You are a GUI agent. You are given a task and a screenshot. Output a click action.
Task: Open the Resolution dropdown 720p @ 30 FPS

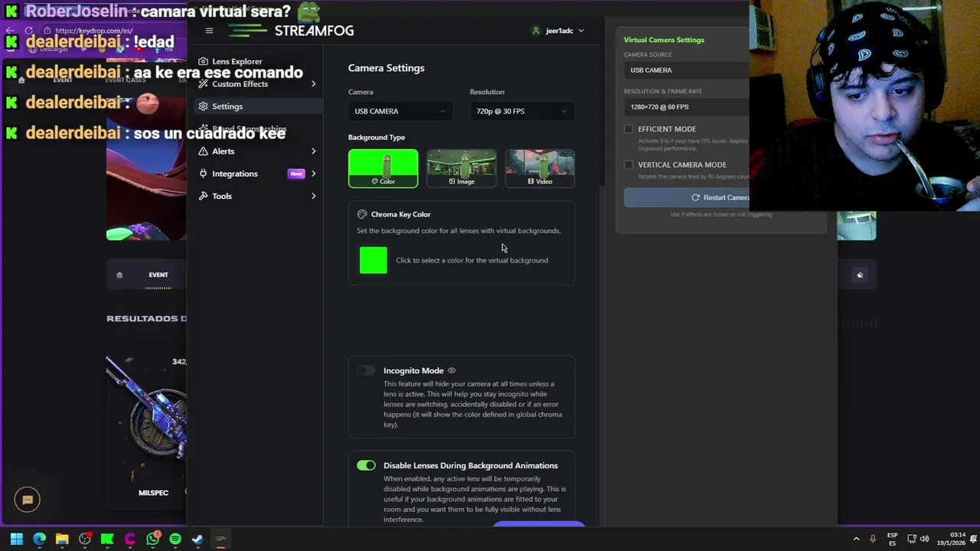click(521, 111)
